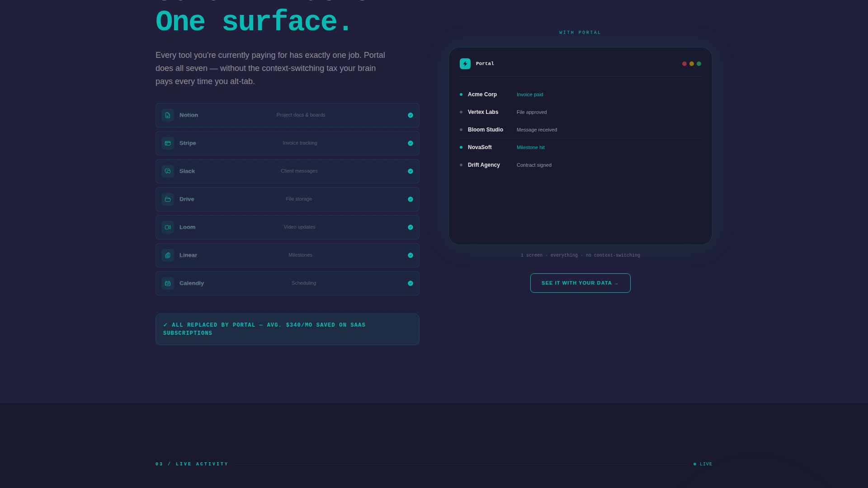Screen dimensions: 868x488
Task: Click the checkmark in the Notion row
Action: tap(410, 115)
